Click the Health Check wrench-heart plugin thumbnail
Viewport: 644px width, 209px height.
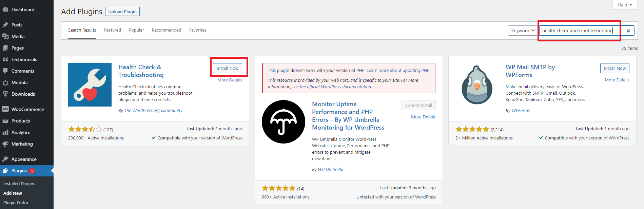tap(90, 85)
